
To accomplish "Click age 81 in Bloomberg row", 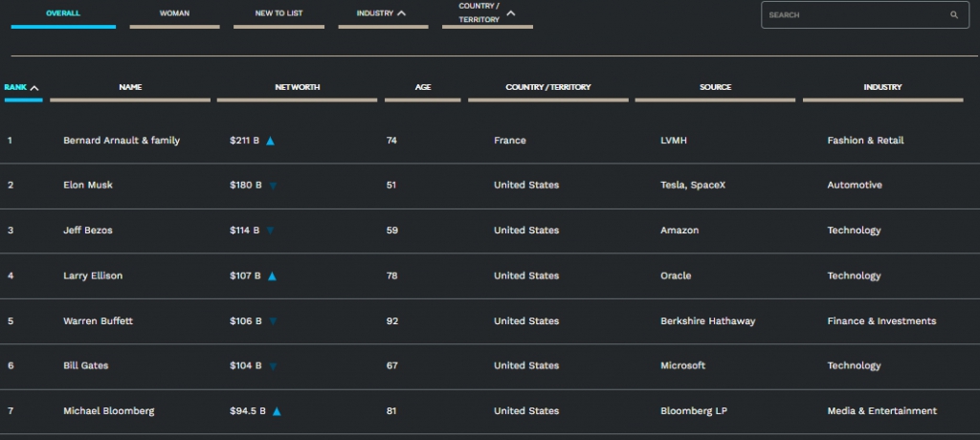I will click(391, 411).
